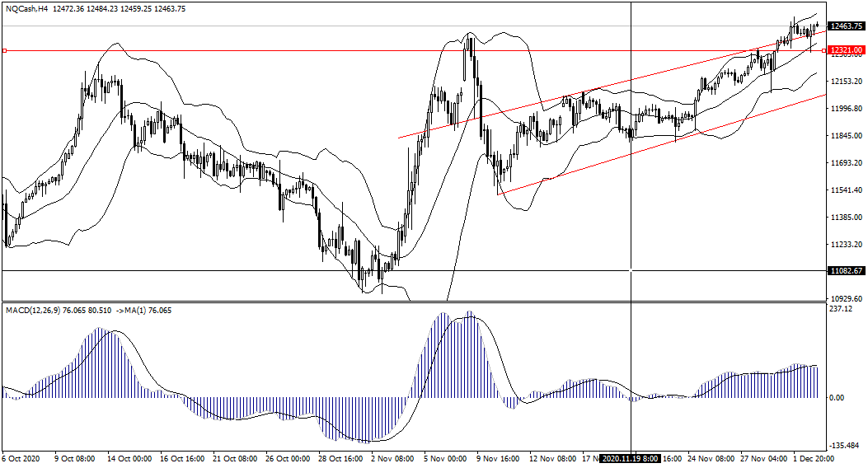Click the crosshair intersection on the 11082.67 line

click(631, 270)
